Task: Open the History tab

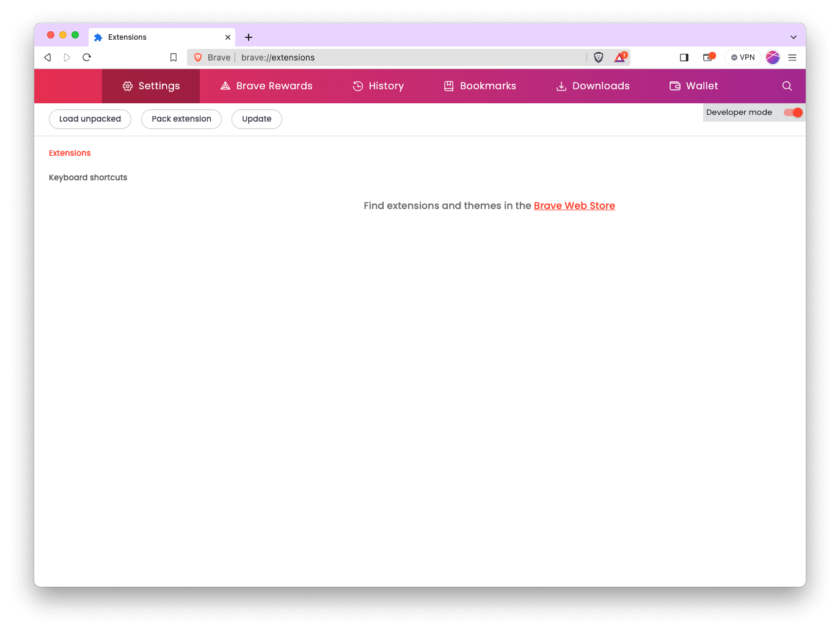Action: click(x=378, y=86)
